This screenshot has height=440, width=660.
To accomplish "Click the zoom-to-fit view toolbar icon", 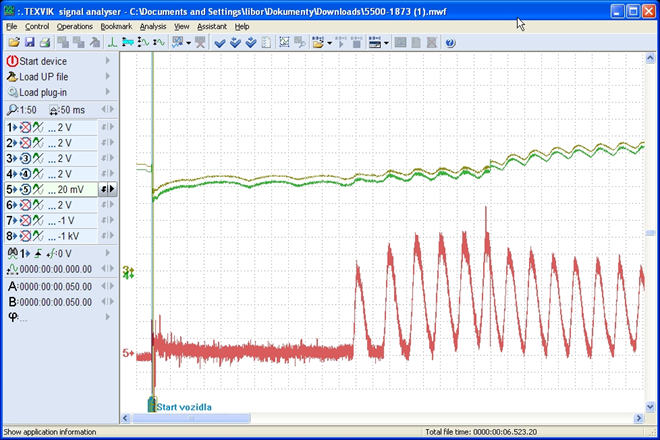I will [284, 43].
